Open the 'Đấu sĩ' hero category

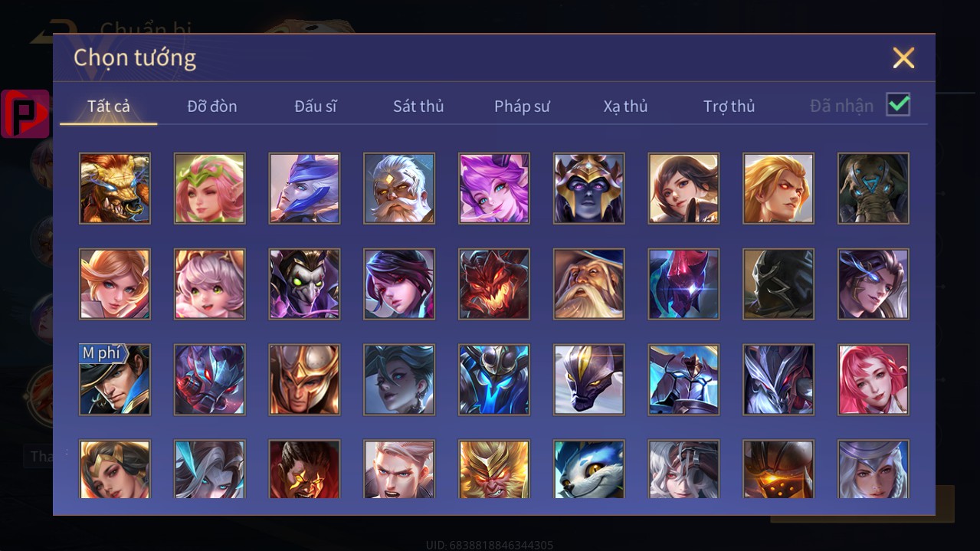316,106
